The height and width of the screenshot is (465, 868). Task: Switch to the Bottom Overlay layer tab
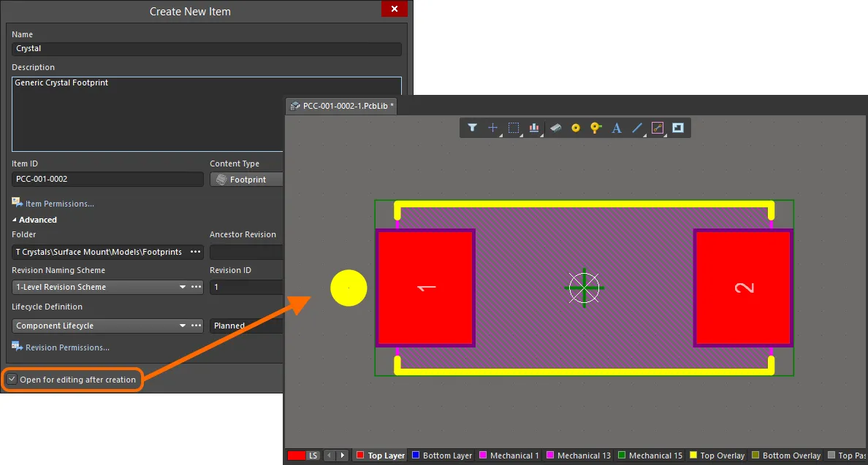pos(786,456)
